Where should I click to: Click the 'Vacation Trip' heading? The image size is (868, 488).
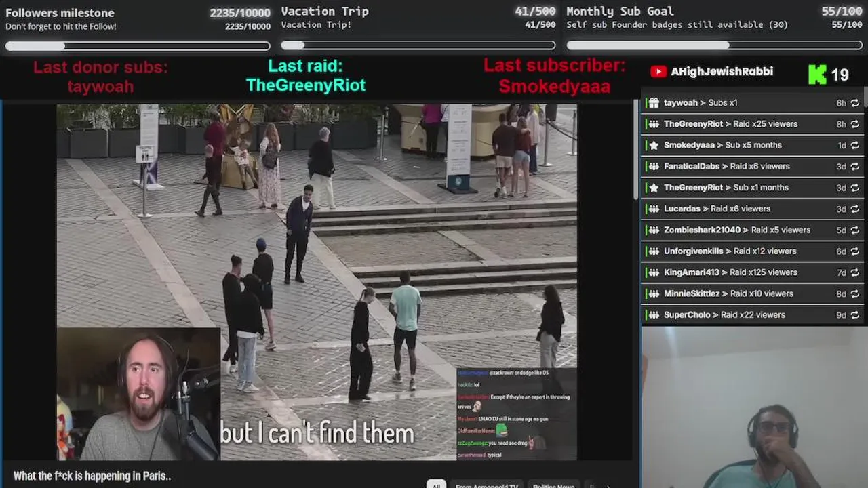click(325, 11)
